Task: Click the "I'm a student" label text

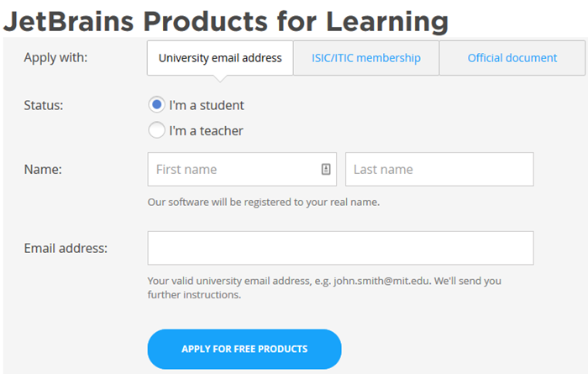Action: (207, 106)
